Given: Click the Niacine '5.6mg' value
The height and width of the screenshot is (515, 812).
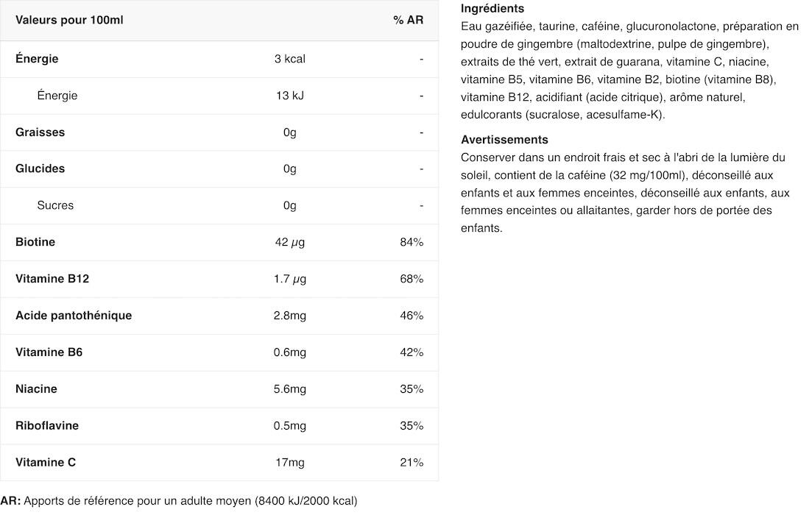Looking at the screenshot, I should click(x=290, y=389).
